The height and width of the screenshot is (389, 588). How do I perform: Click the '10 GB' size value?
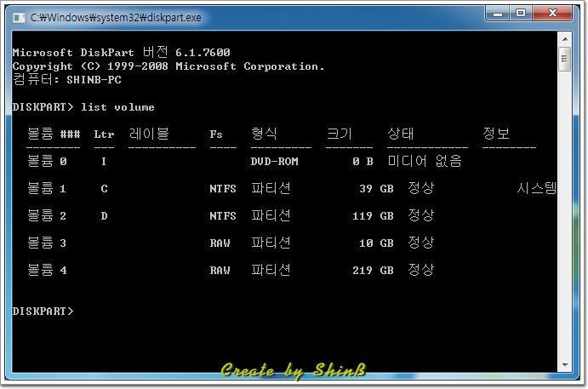376,243
